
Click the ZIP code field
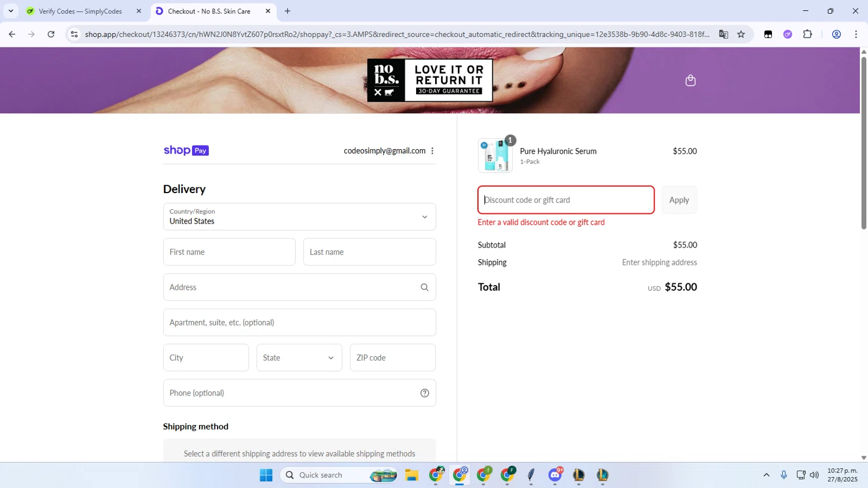(x=392, y=358)
